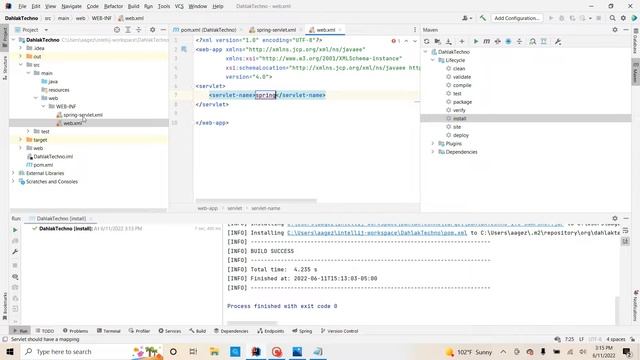
Task: Open File Explorer from taskbar
Action: (x=214, y=351)
